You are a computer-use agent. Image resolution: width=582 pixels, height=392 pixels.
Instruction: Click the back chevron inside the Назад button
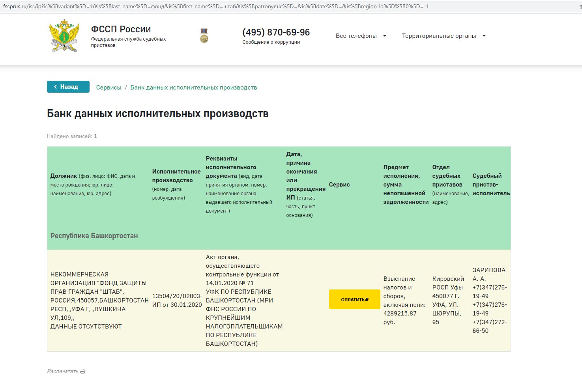(55, 86)
